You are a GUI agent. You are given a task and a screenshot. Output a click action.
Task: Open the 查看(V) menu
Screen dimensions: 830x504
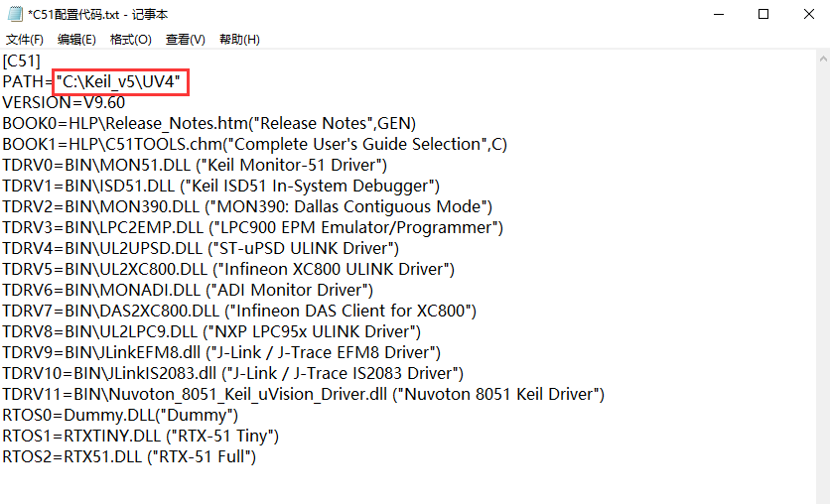tap(185, 39)
